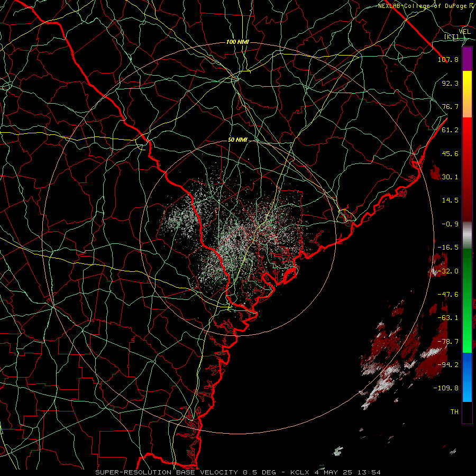This screenshot has width=476, height=476.
Task: Click the 14.5 velocity scale value
Action: click(450, 200)
